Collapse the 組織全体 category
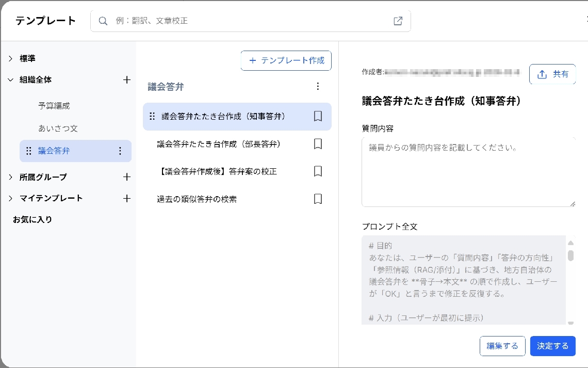The width and height of the screenshot is (588, 368). pos(10,80)
